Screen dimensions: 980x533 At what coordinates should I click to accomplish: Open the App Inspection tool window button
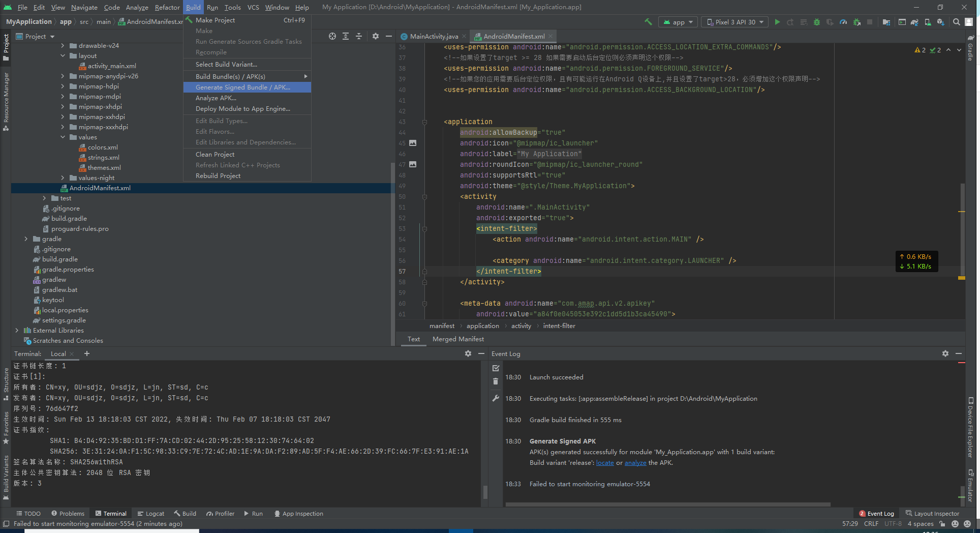click(x=299, y=513)
